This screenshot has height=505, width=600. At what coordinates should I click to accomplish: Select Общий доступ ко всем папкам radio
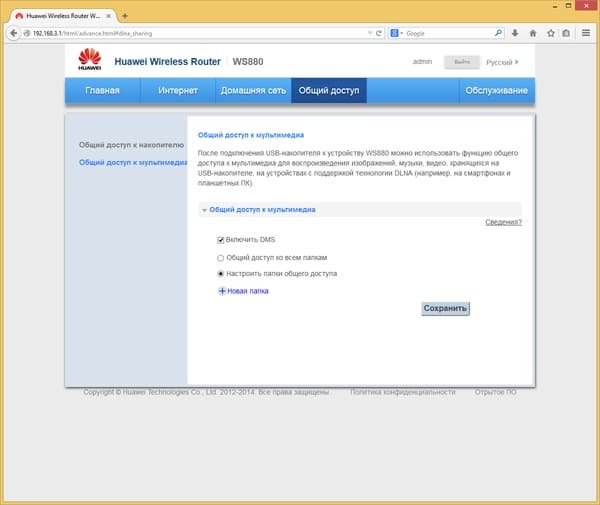click(220, 258)
